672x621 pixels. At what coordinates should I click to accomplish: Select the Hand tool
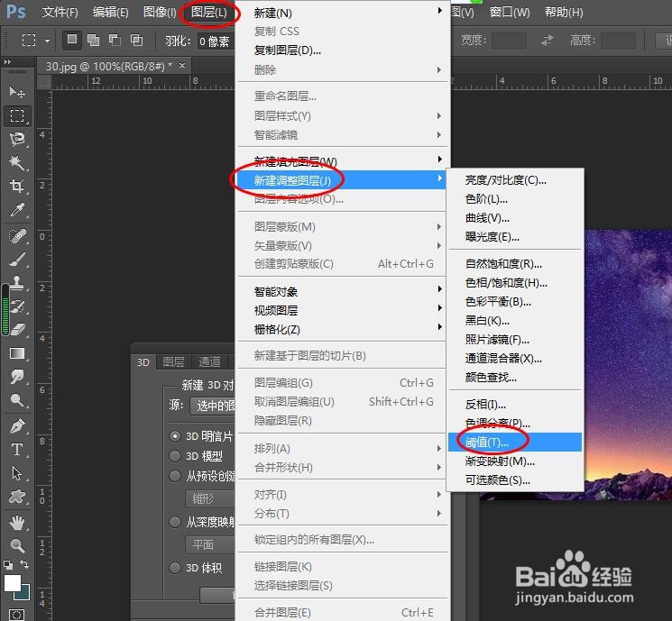[17, 523]
